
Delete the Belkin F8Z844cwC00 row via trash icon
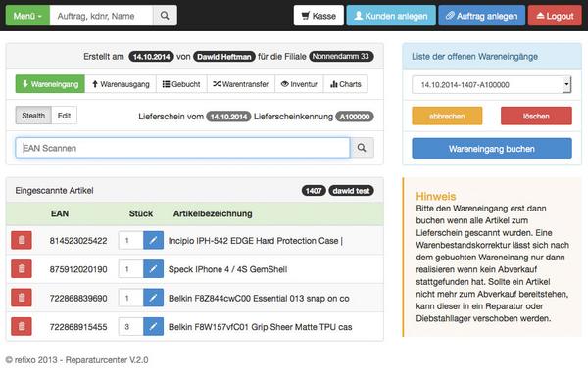pyautogui.click(x=22, y=298)
